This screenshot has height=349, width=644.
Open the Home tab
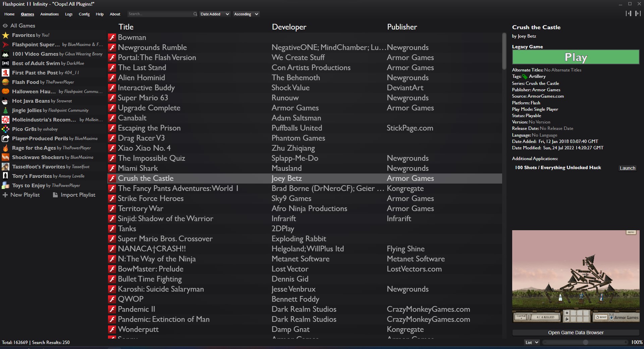(x=9, y=14)
